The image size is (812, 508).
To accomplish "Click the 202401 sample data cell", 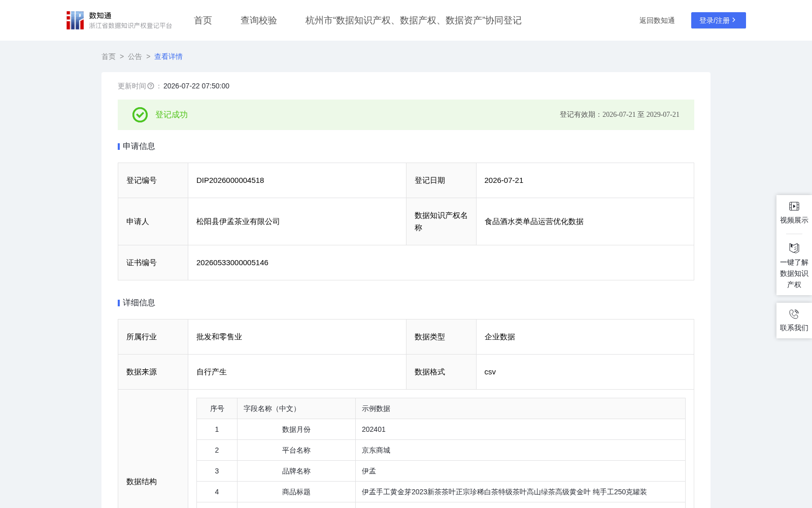I will (x=520, y=429).
